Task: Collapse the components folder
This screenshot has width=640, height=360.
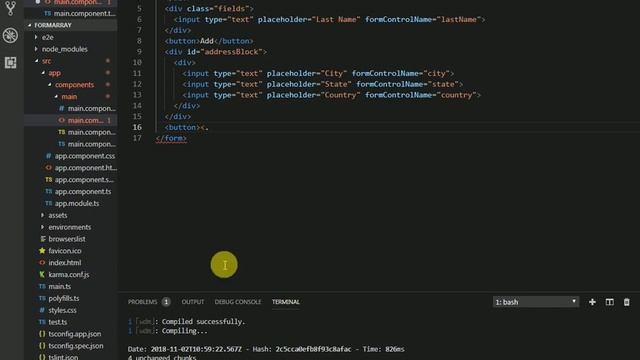Action: pyautogui.click(x=71, y=84)
